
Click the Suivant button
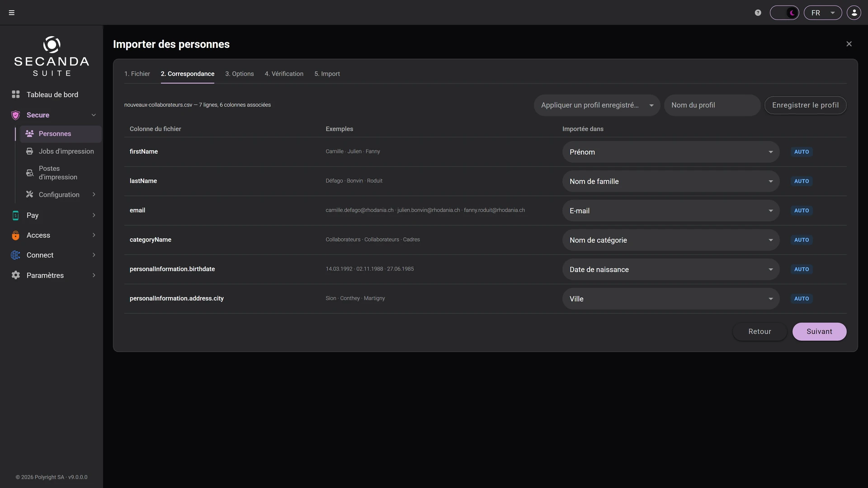pyautogui.click(x=819, y=332)
